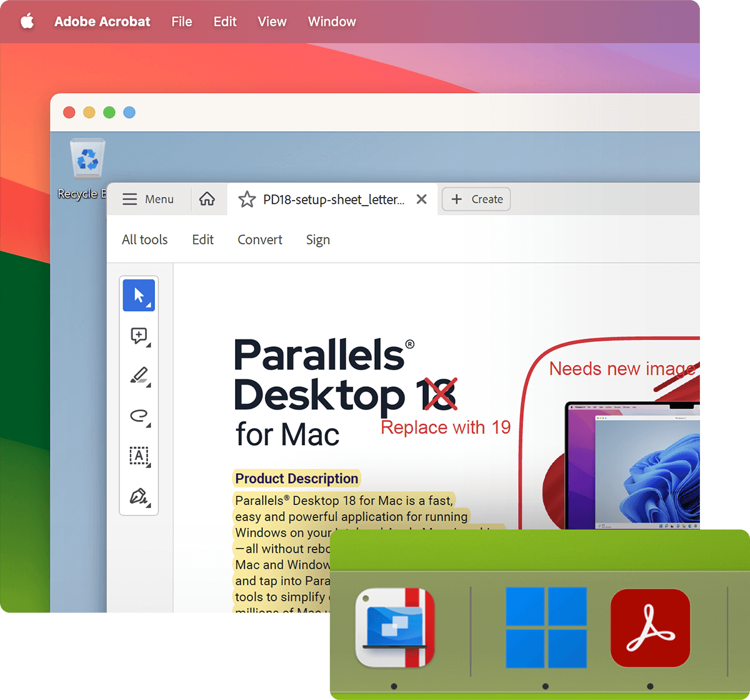Launch Adobe Acrobat from the dock

650,627
